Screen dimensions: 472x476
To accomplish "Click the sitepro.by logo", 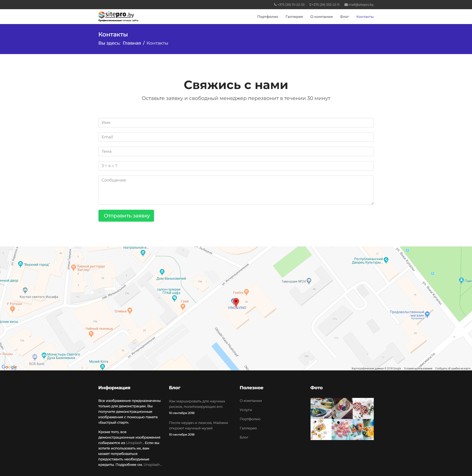I will [x=118, y=16].
